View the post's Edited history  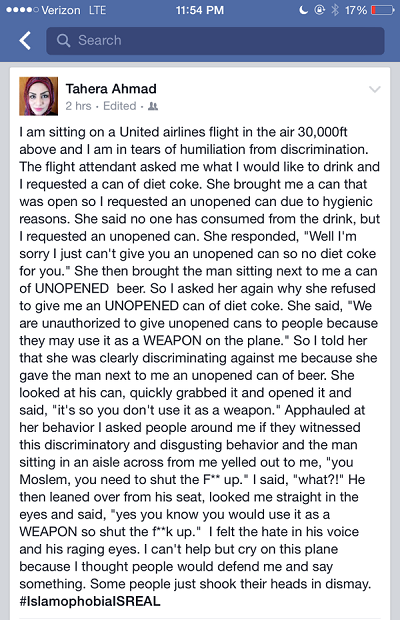click(119, 106)
